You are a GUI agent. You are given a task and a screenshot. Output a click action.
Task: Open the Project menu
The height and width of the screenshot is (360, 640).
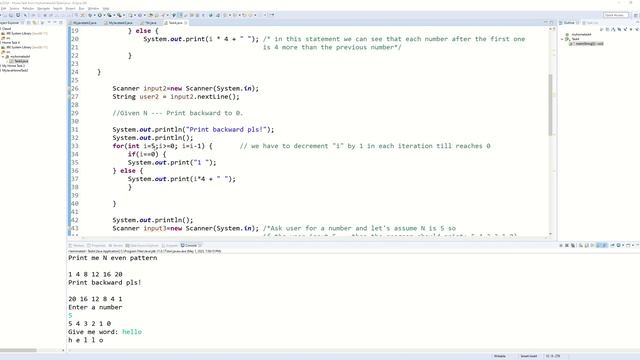[x=70, y=8]
